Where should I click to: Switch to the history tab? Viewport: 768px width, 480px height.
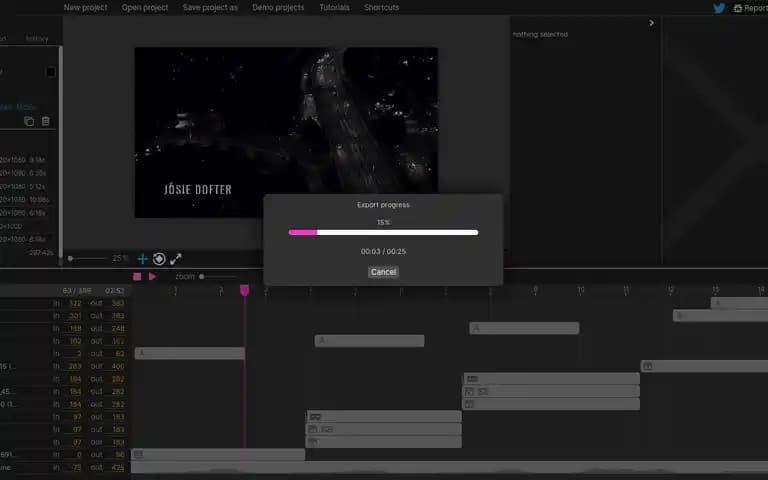coord(37,39)
